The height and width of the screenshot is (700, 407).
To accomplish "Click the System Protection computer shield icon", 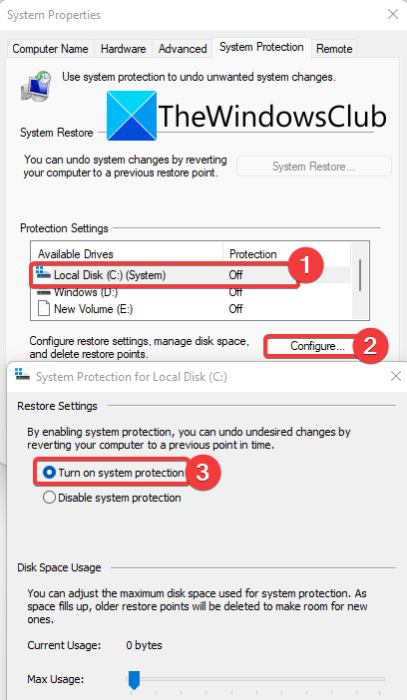I will click(36, 85).
